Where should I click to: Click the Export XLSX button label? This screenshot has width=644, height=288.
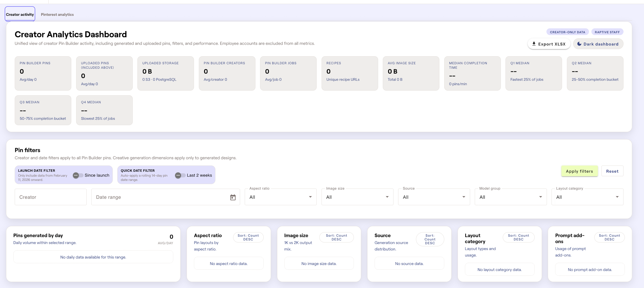pos(552,44)
